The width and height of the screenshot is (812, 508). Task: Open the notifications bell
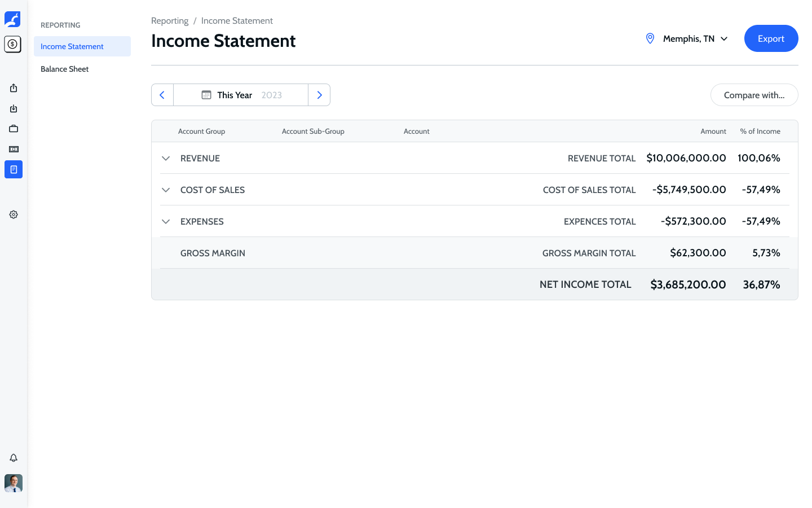[14, 458]
